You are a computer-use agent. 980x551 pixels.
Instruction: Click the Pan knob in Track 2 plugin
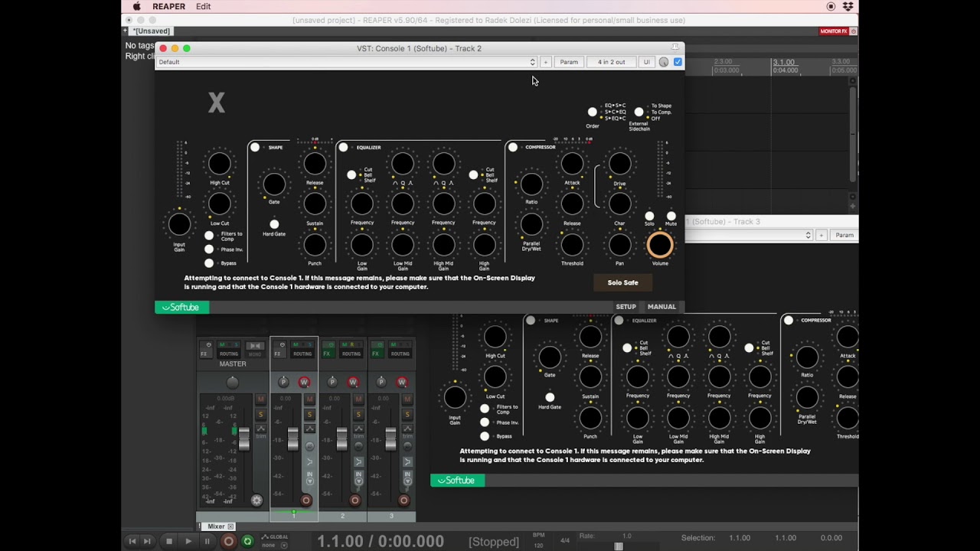click(x=619, y=245)
